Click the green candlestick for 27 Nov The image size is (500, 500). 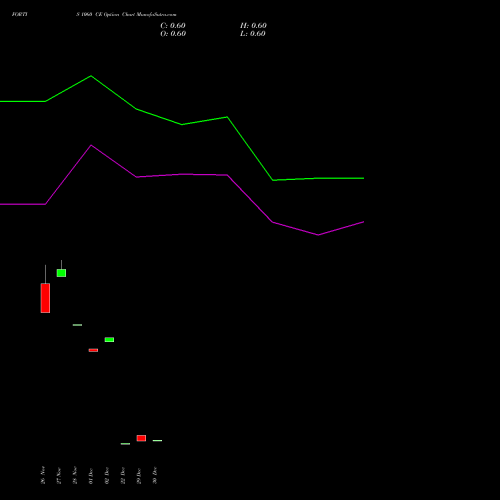tap(61, 273)
